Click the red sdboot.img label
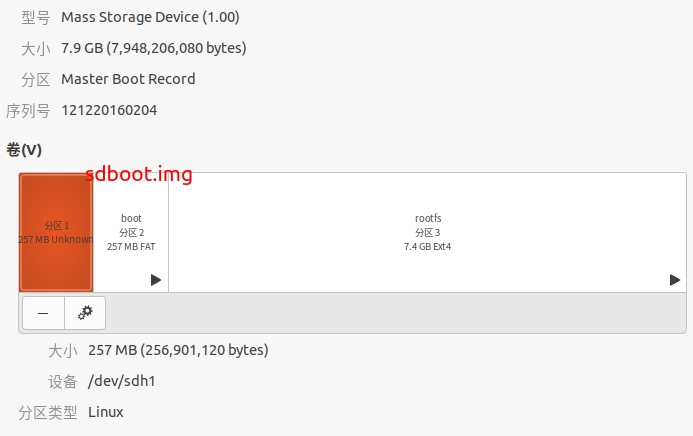The width and height of the screenshot is (693, 436). tap(138, 174)
